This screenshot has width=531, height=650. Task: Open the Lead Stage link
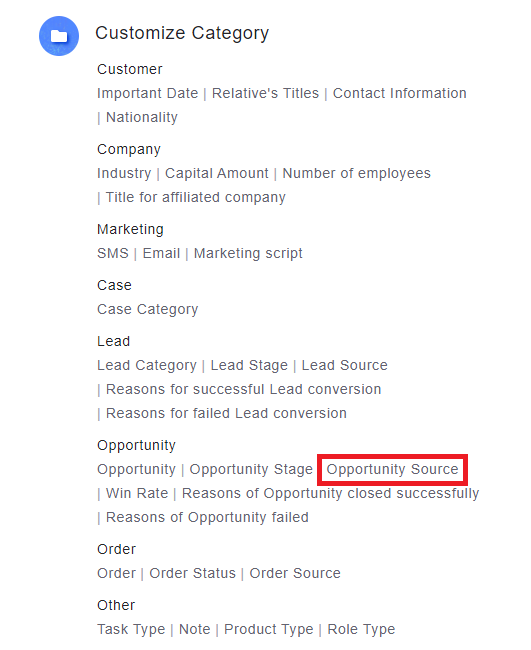click(x=249, y=365)
